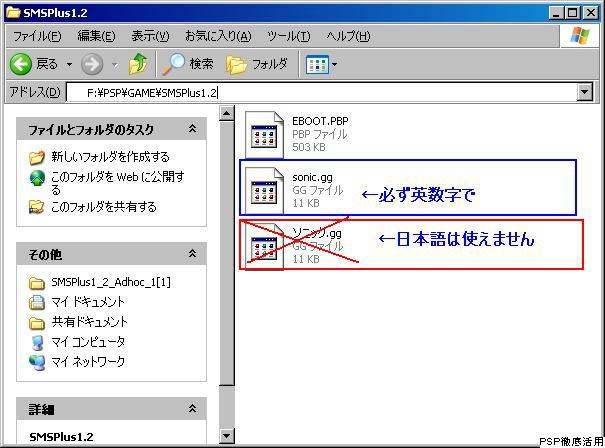
Task: Click the grey Forward arrow icon
Action: tap(92, 64)
